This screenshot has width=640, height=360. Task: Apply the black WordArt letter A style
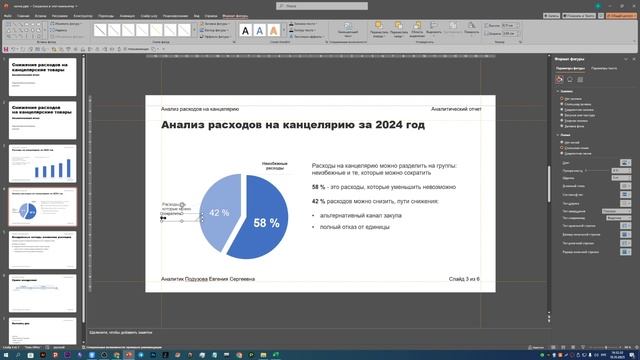(245, 30)
